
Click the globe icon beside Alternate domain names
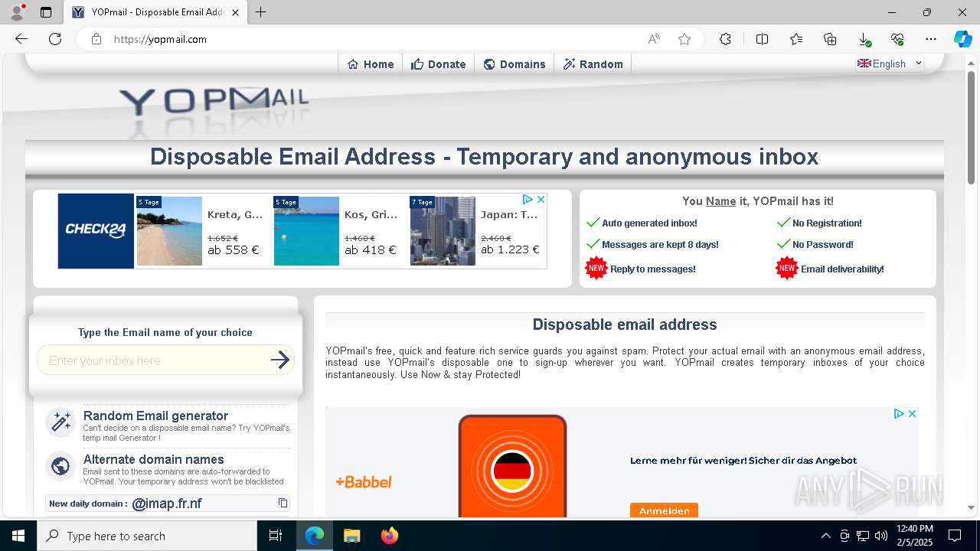coord(60,465)
